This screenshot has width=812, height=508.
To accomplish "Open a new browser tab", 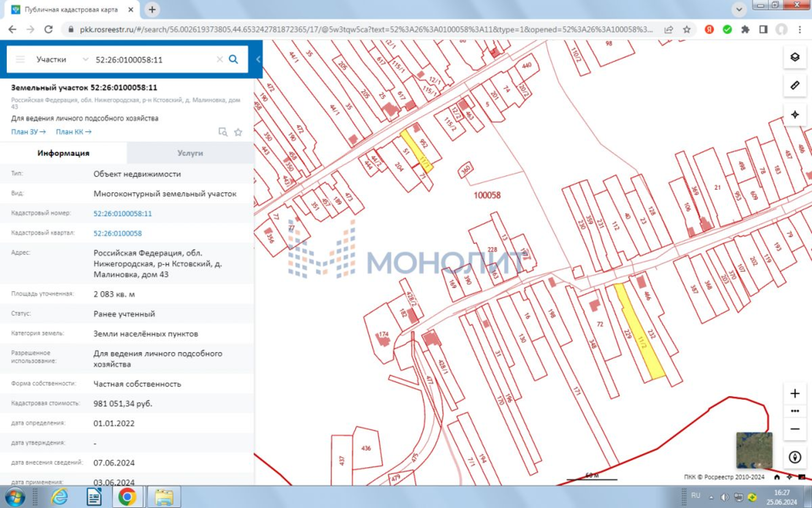I will (x=152, y=9).
